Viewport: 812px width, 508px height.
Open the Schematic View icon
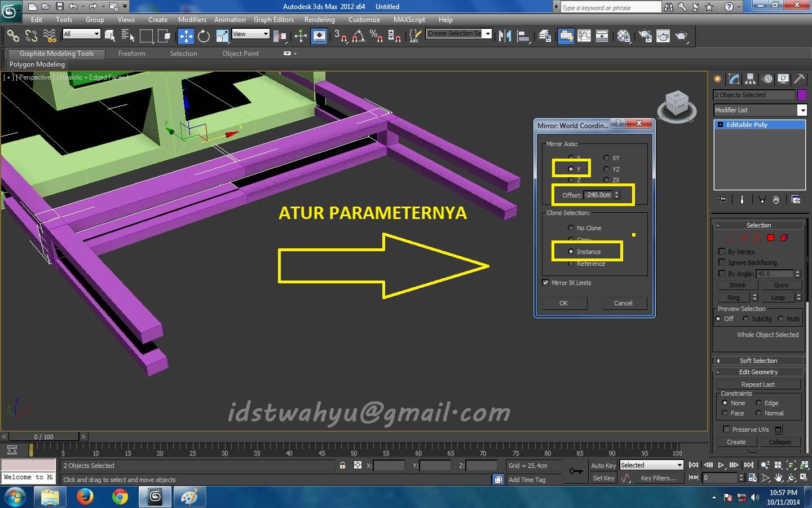[x=602, y=36]
